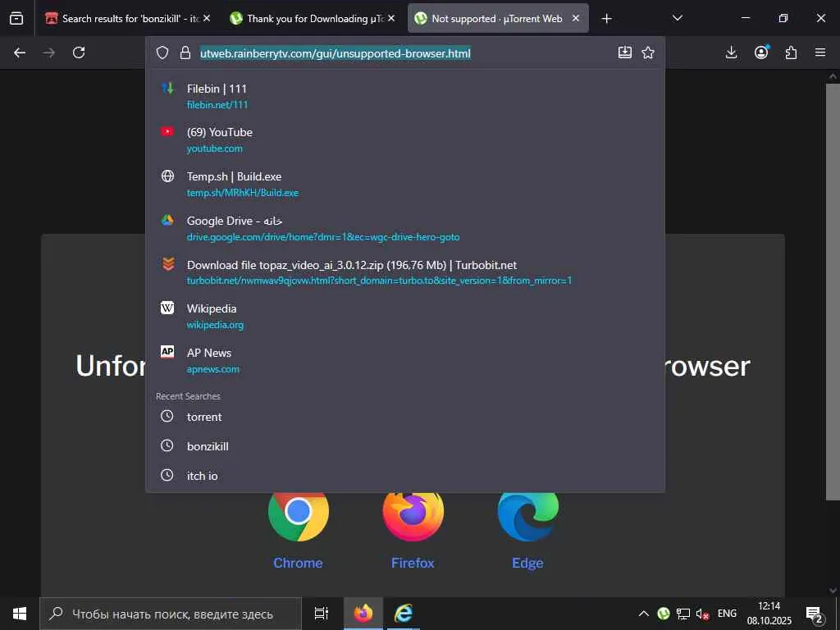
Task: Close the Not supported µTorrent Web tab
Action: [x=576, y=18]
